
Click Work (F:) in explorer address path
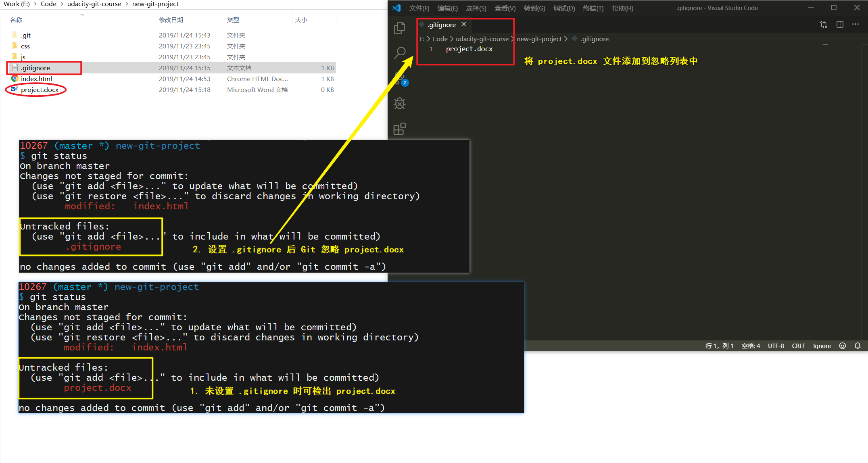[17, 4]
